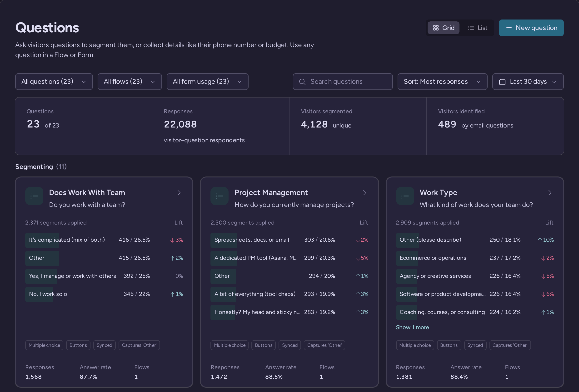The height and width of the screenshot is (392, 579).
Task: Click the Visitors segmented 4,128 stat
Action: click(358, 126)
